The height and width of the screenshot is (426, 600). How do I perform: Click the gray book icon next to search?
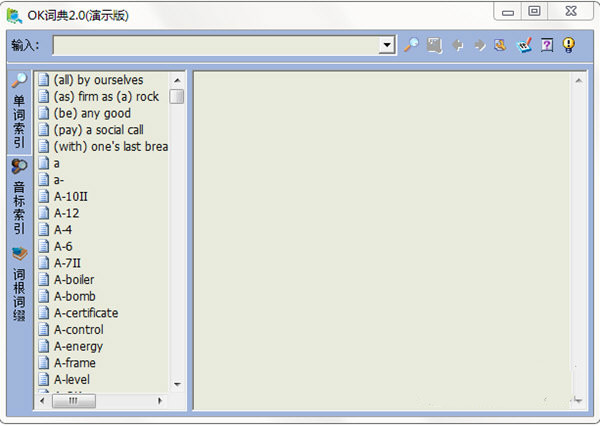[x=434, y=45]
